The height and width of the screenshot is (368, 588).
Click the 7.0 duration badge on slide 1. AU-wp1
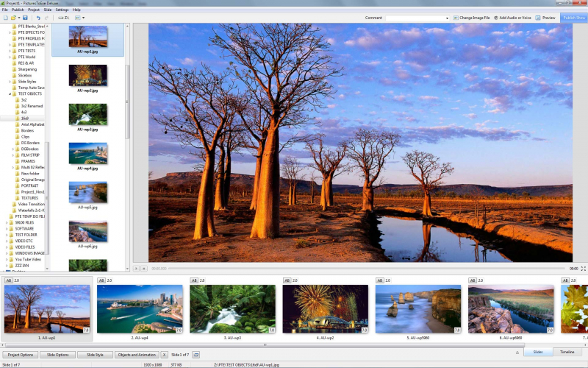(x=86, y=330)
